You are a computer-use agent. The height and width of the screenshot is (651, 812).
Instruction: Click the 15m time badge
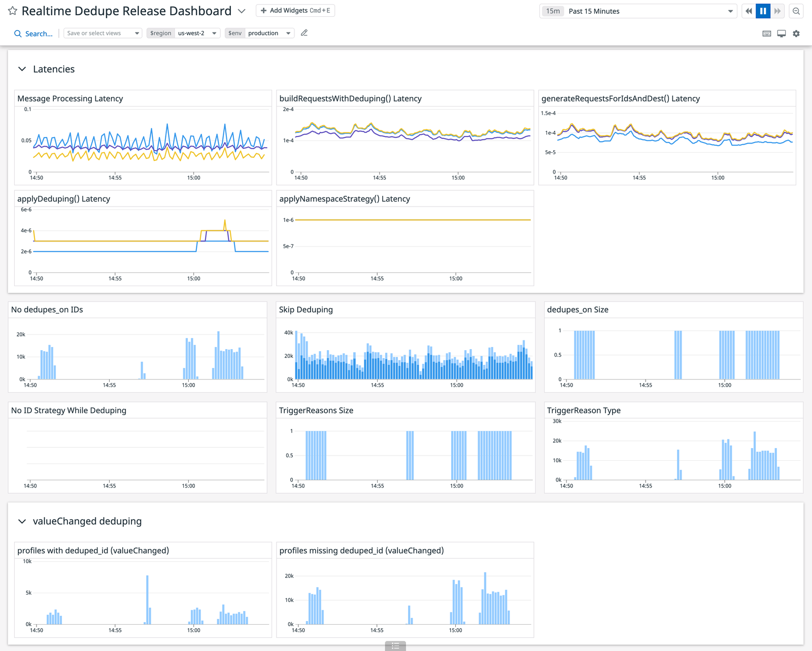553,11
